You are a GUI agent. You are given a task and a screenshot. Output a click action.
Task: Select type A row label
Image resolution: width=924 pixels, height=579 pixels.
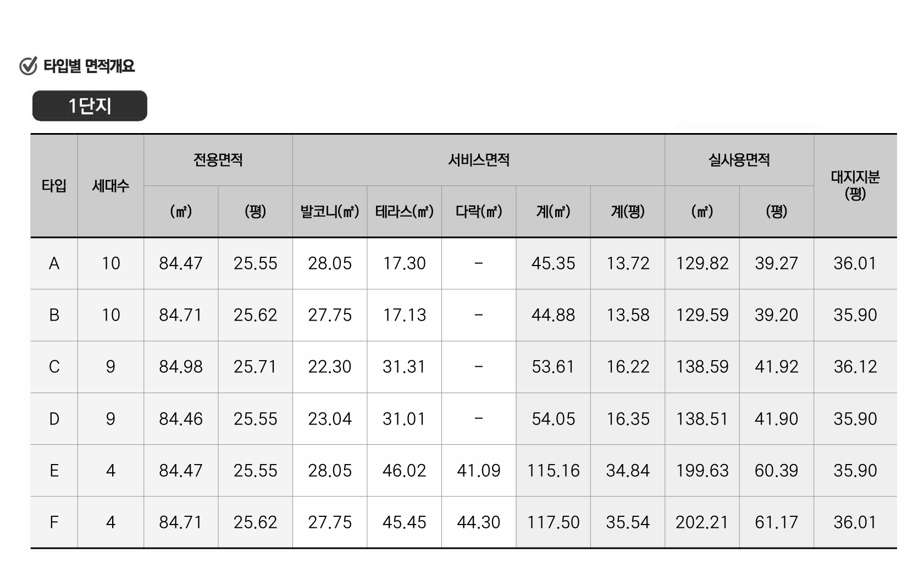click(x=54, y=263)
